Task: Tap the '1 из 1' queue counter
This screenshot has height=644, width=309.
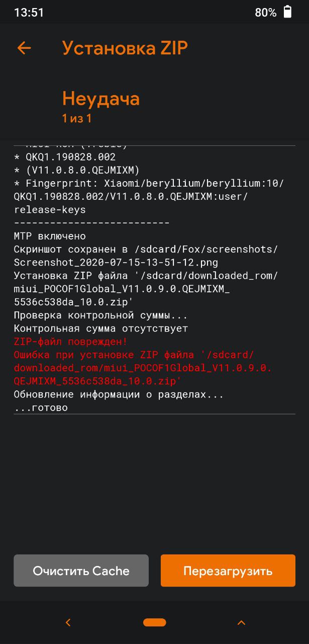Action: tap(77, 119)
